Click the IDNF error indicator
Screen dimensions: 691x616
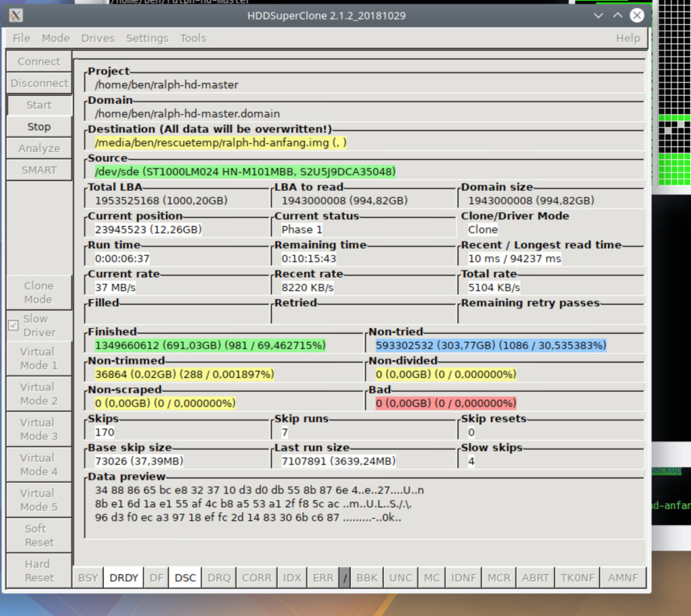click(x=463, y=578)
